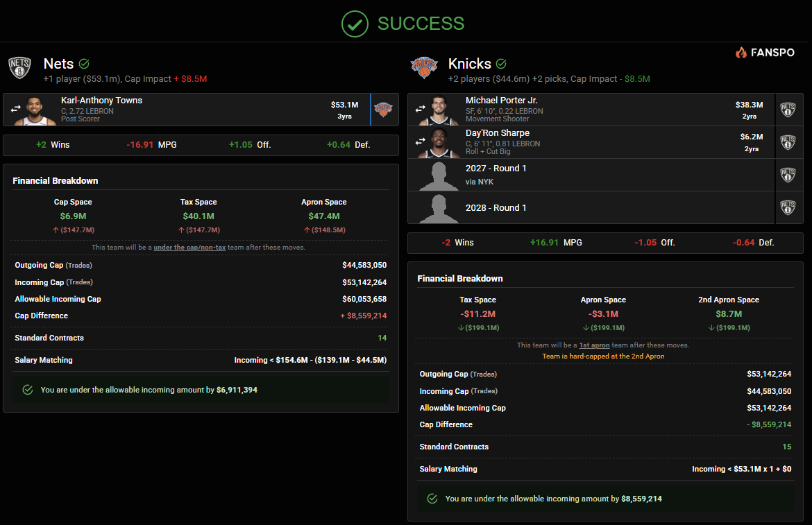Click swap arrows on Michael Porter Jr. row
The image size is (812, 525).
point(420,109)
